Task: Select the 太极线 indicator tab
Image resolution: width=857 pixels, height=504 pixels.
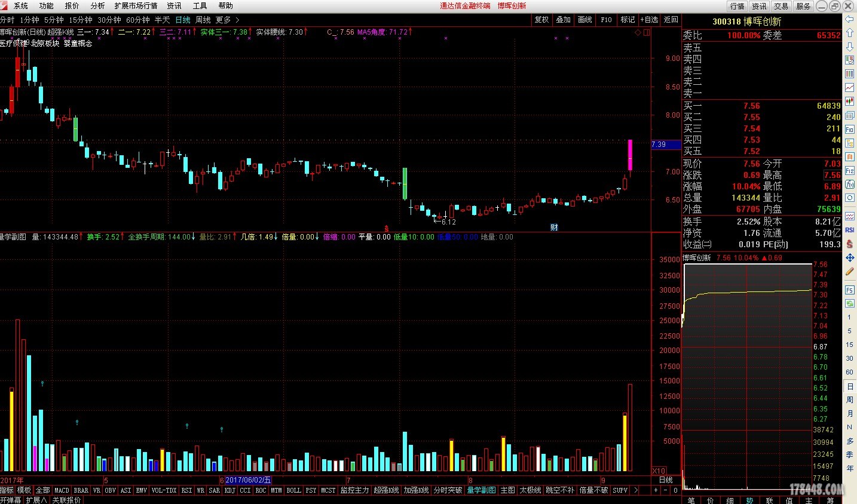Action: 529,490
